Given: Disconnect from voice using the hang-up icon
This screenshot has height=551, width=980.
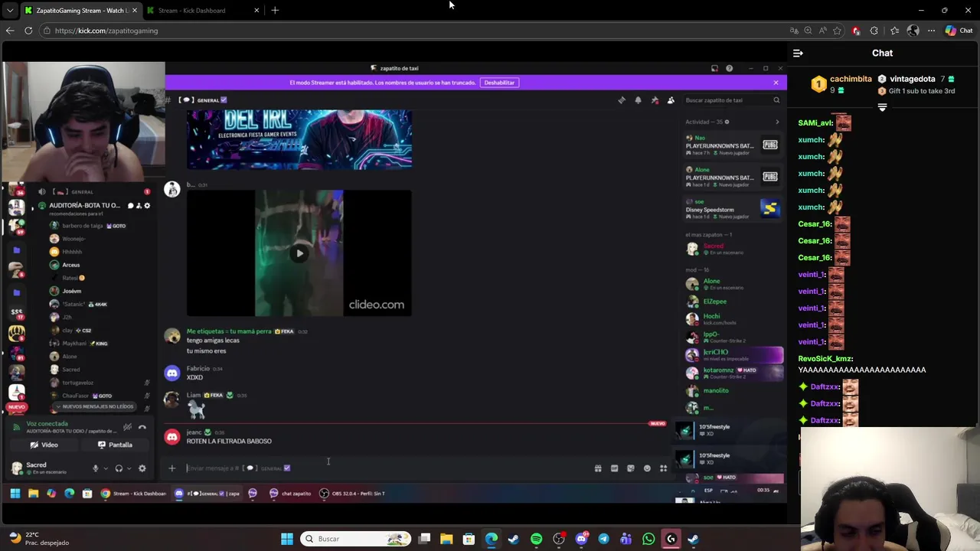Looking at the screenshot, I should click(142, 427).
